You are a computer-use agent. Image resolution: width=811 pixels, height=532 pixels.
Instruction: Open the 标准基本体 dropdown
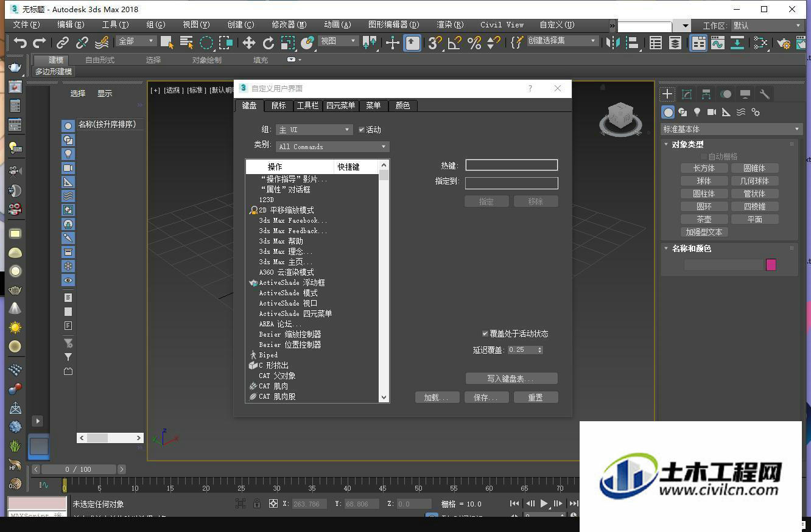pyautogui.click(x=731, y=129)
